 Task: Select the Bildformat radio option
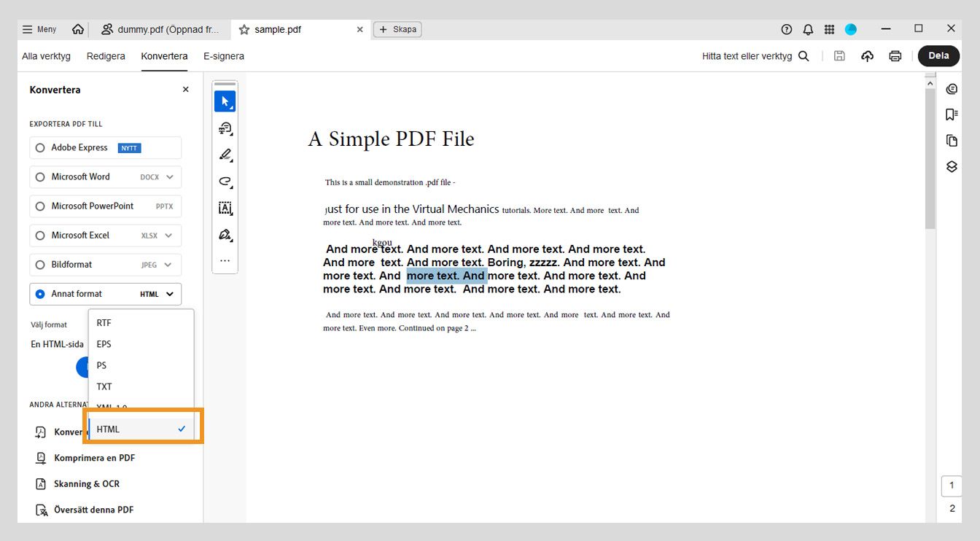coord(40,265)
